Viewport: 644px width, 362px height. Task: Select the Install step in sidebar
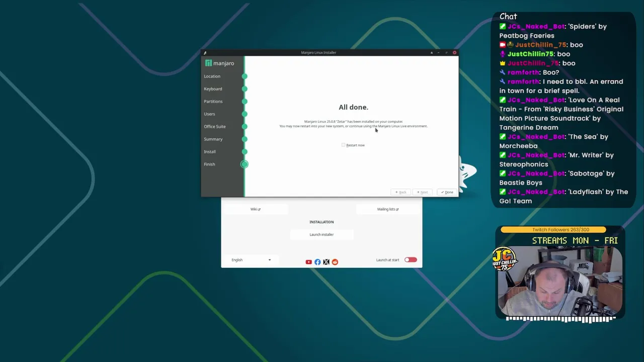click(210, 152)
